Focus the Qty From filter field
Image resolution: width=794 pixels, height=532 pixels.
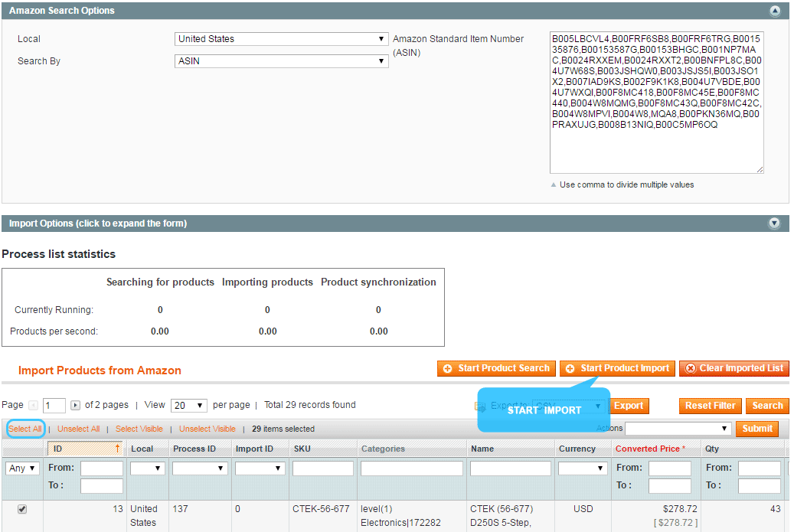[760, 468]
